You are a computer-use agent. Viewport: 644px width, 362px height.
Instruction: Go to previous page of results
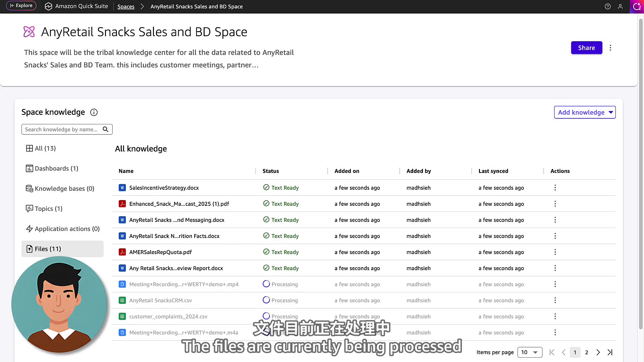click(x=564, y=352)
